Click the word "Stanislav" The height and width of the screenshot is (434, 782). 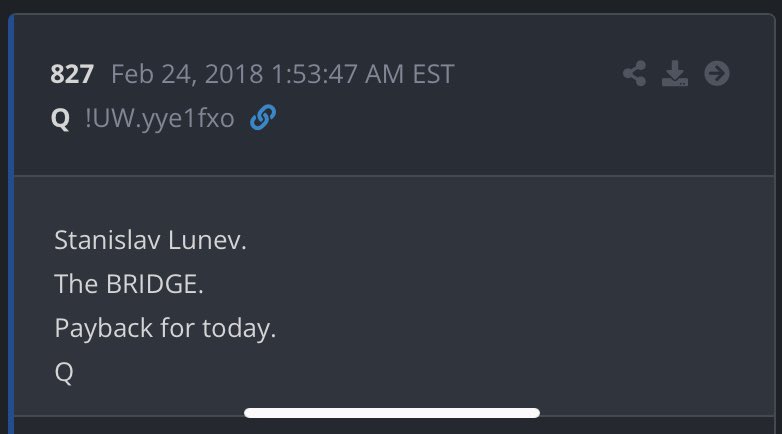98,240
